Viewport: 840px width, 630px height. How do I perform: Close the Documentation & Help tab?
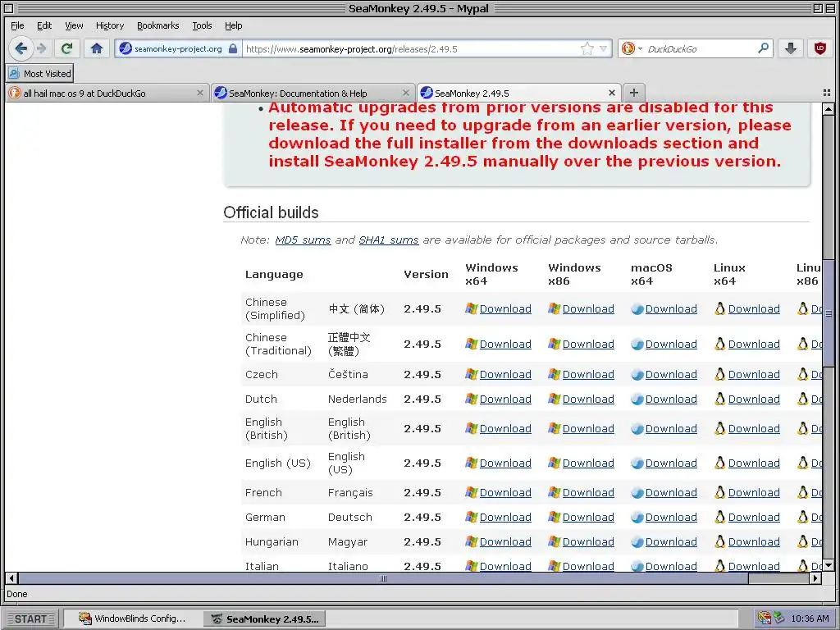(405, 93)
